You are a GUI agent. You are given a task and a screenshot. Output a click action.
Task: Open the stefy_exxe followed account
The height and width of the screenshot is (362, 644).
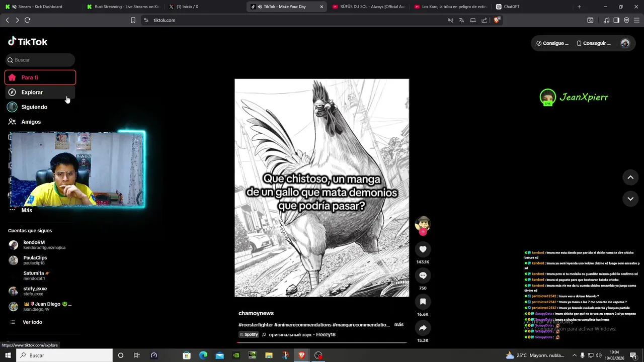(x=40, y=291)
